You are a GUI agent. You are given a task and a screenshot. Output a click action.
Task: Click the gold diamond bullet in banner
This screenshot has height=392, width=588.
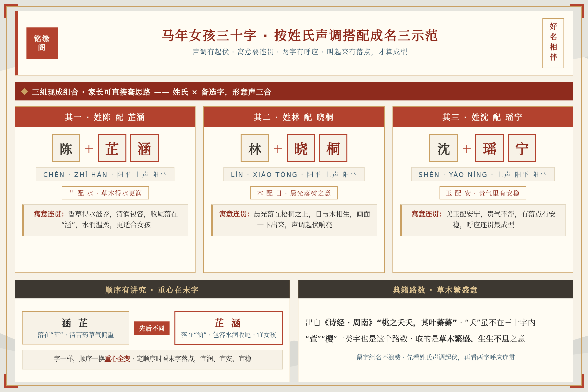tap(24, 91)
